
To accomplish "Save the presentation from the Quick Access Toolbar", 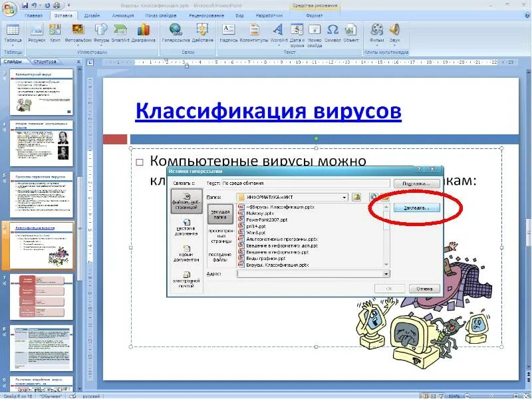I will pyautogui.click(x=25, y=5).
